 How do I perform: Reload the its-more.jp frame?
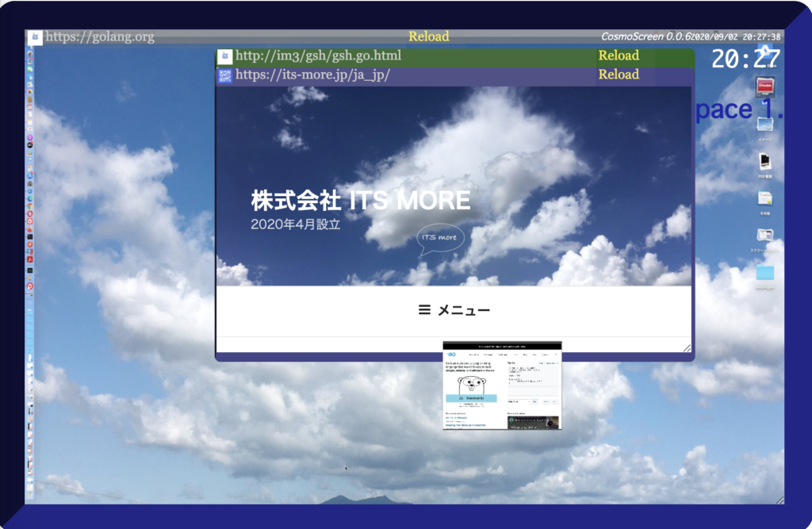[x=619, y=75]
